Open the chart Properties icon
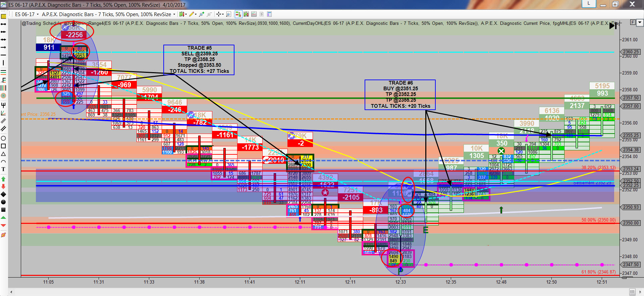This screenshot has height=296, width=644. click(269, 14)
